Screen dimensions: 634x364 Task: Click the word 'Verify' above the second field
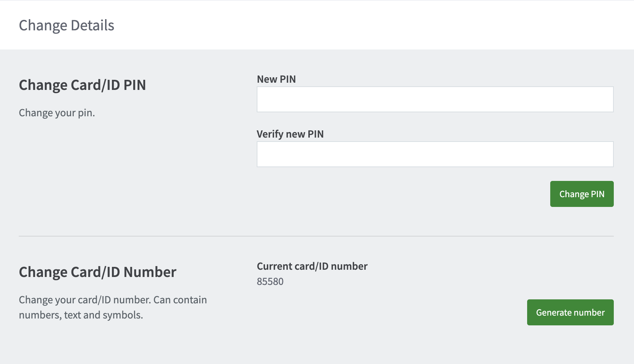click(x=270, y=134)
